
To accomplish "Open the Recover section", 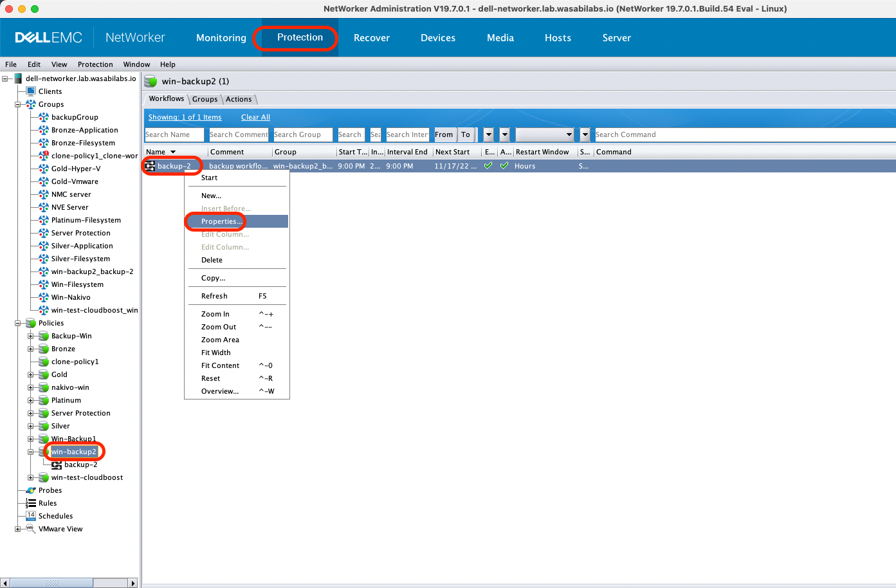I will 372,38.
